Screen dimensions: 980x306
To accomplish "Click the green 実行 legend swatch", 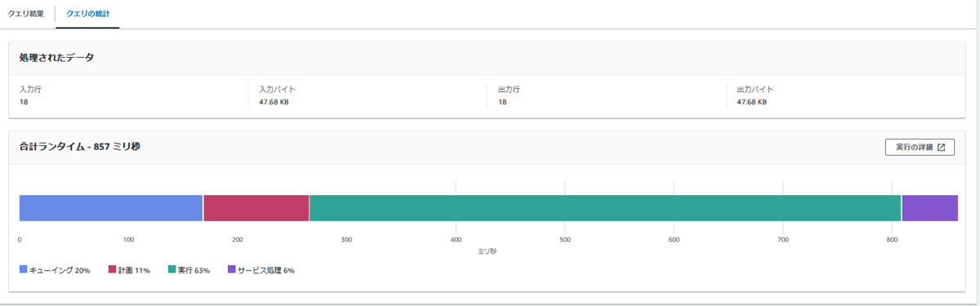I will point(172,269).
